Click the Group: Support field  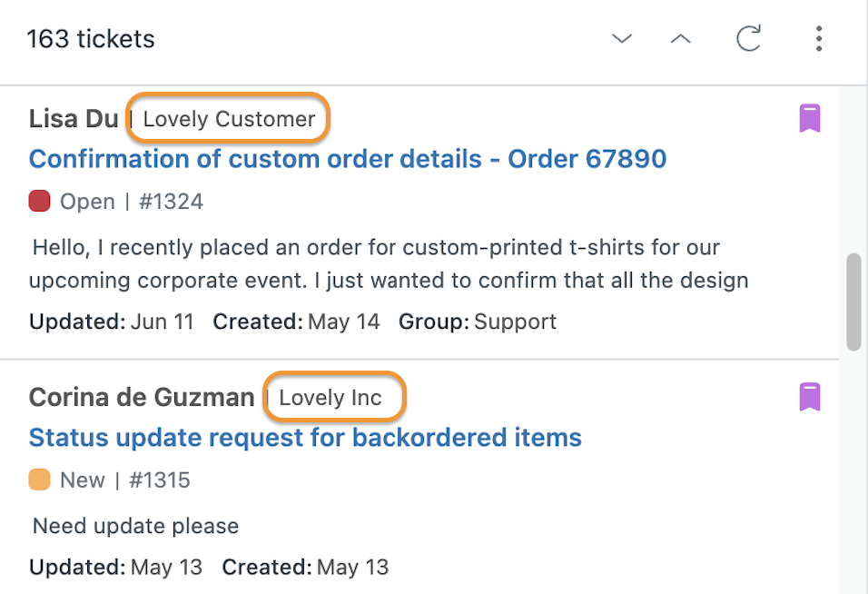tap(478, 322)
